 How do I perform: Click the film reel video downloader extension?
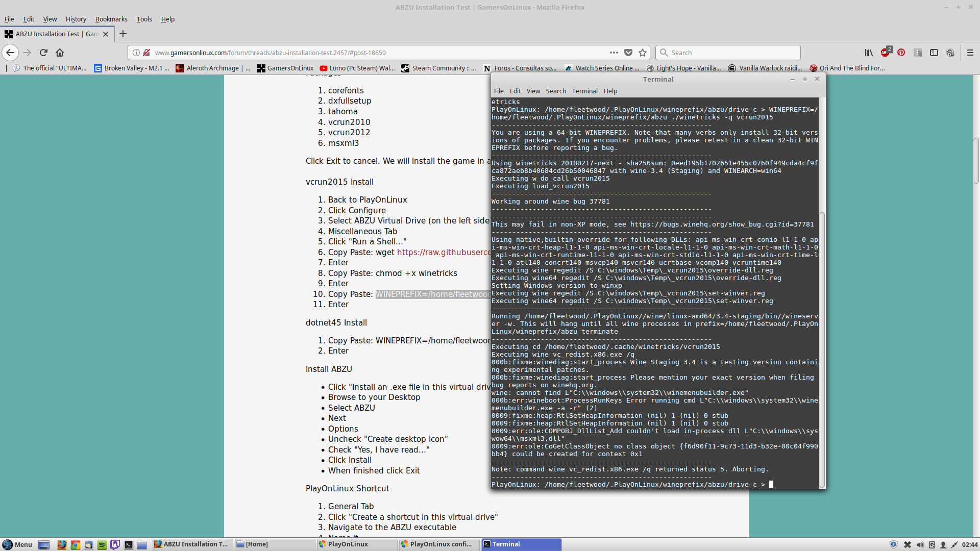pyautogui.click(x=950, y=53)
